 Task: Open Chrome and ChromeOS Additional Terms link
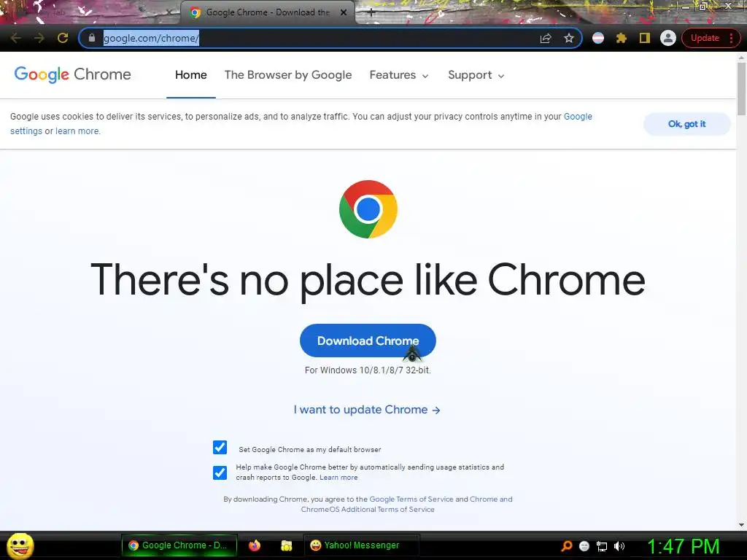pos(406,505)
